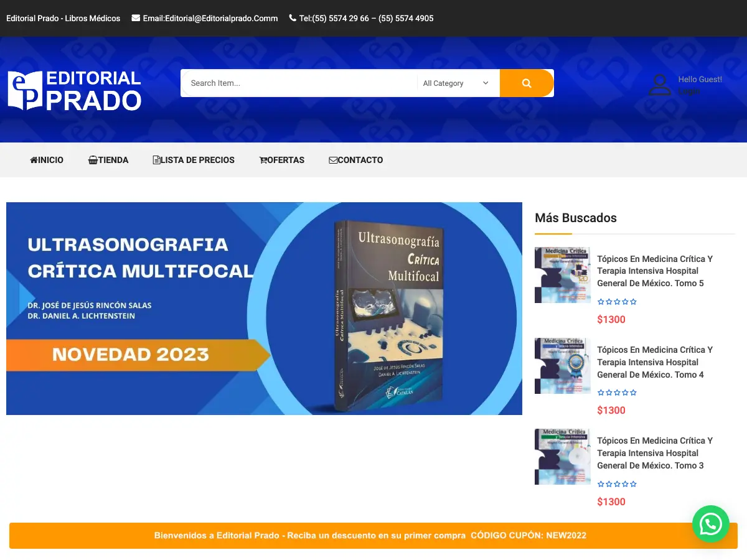Open the LISTA DE PRECIOS menu item
This screenshot has width=747, height=560.
[x=194, y=160]
